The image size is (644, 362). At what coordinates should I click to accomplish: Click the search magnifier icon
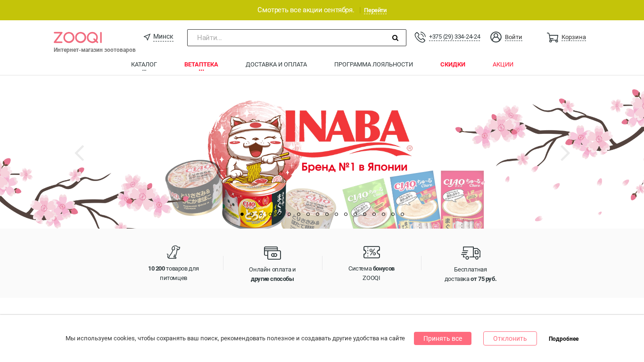(x=395, y=38)
